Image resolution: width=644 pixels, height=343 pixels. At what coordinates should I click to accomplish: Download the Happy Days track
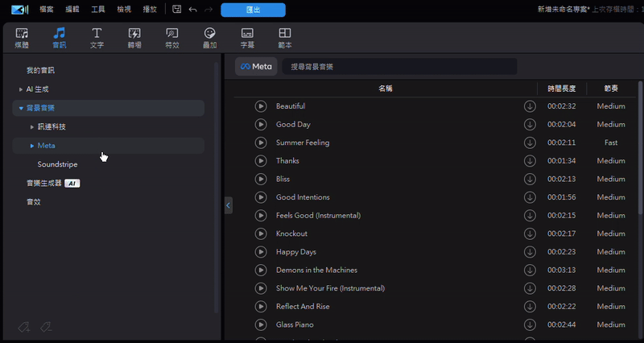click(530, 252)
